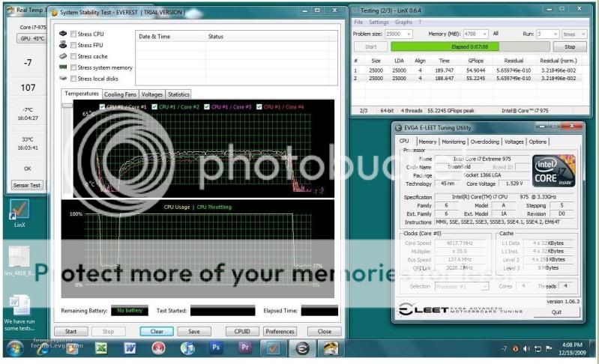
Task: Click the Windows Start orb
Action: click(x=13, y=348)
